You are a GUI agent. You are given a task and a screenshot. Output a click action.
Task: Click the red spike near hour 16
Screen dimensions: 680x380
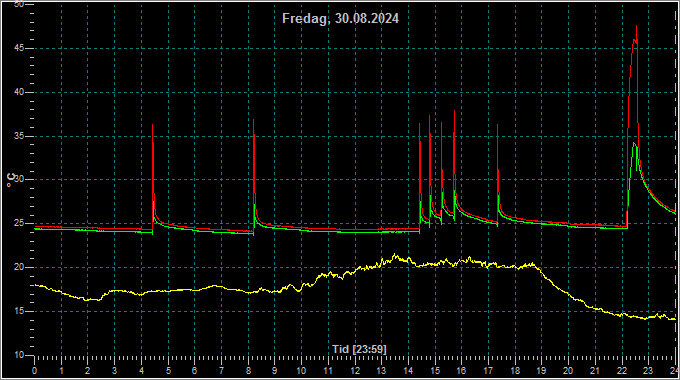454,112
